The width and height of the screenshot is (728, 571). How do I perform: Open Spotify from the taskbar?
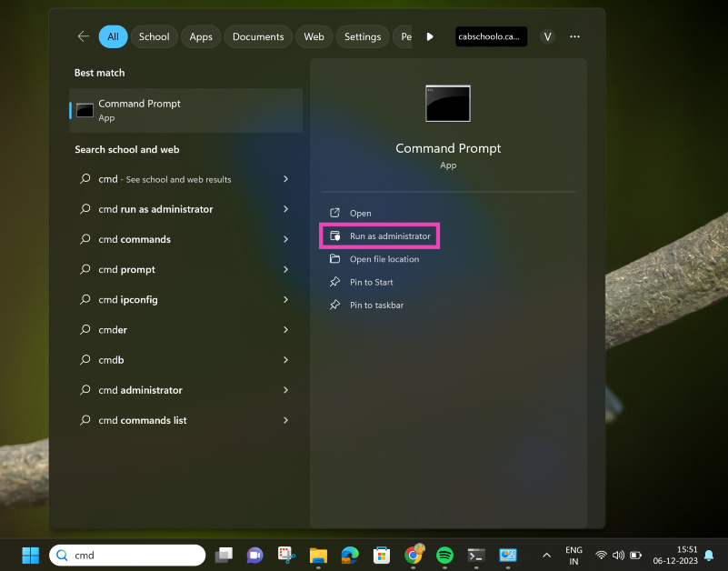444,555
